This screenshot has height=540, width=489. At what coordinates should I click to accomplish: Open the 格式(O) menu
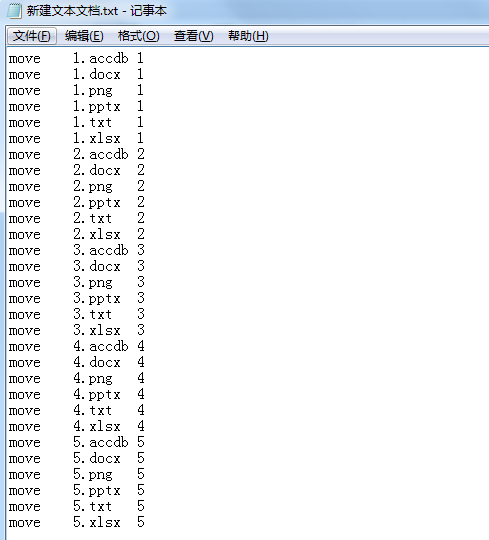tap(138, 36)
